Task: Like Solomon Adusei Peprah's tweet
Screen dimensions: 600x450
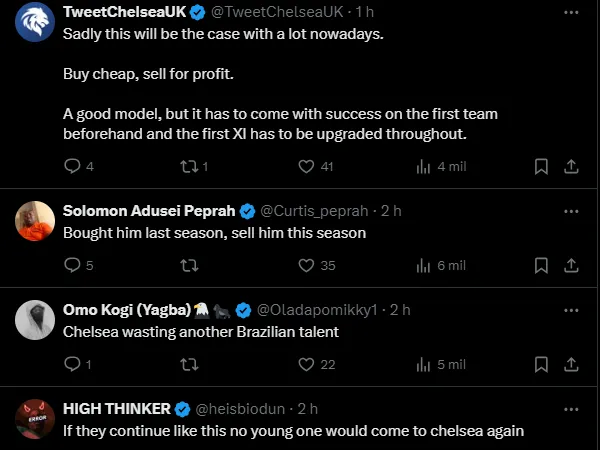Action: click(x=306, y=265)
